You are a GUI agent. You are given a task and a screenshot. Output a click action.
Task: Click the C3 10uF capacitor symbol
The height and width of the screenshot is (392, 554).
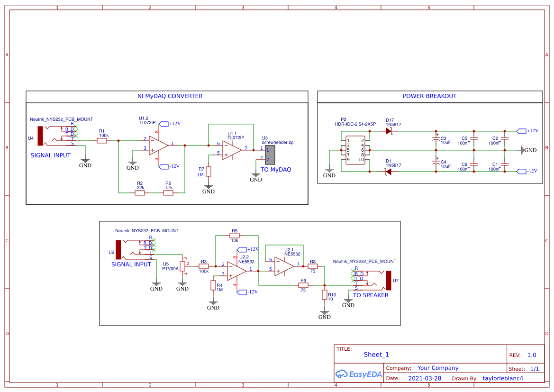[x=436, y=139]
